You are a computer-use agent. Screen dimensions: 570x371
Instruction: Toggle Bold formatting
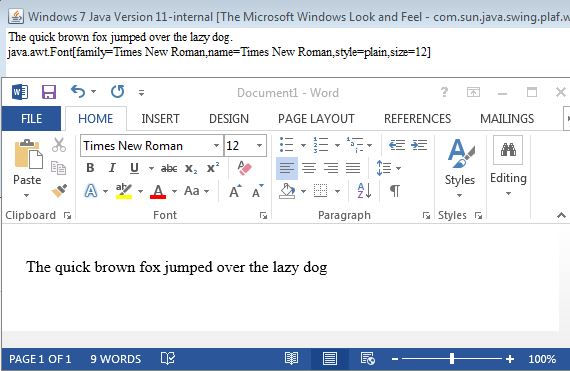(90, 168)
